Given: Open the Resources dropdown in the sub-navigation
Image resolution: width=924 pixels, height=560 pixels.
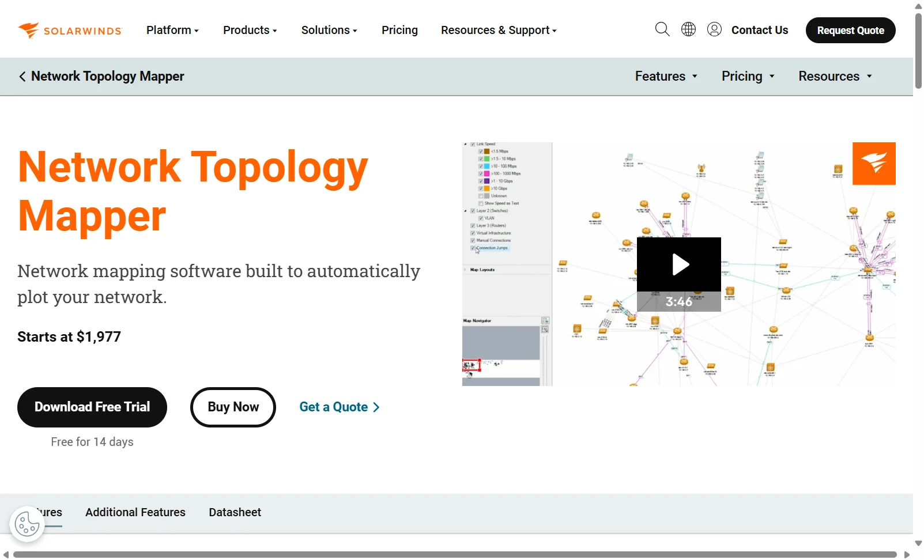Looking at the screenshot, I should (835, 76).
